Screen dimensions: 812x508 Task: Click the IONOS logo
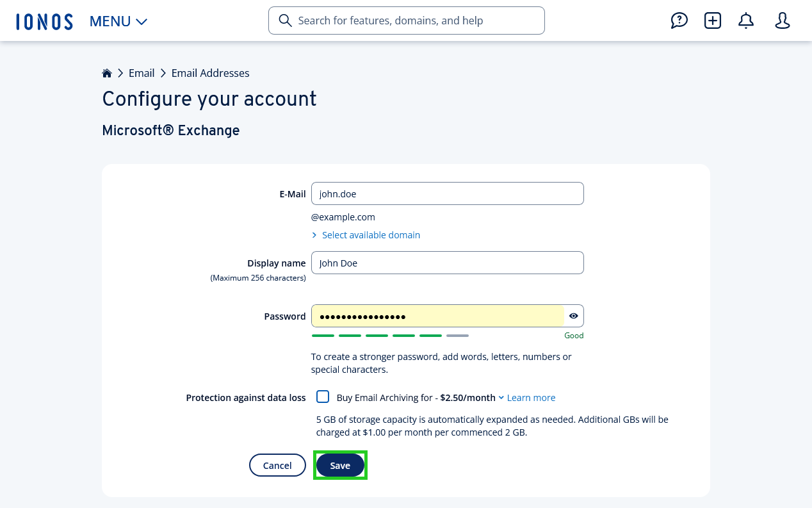point(44,20)
